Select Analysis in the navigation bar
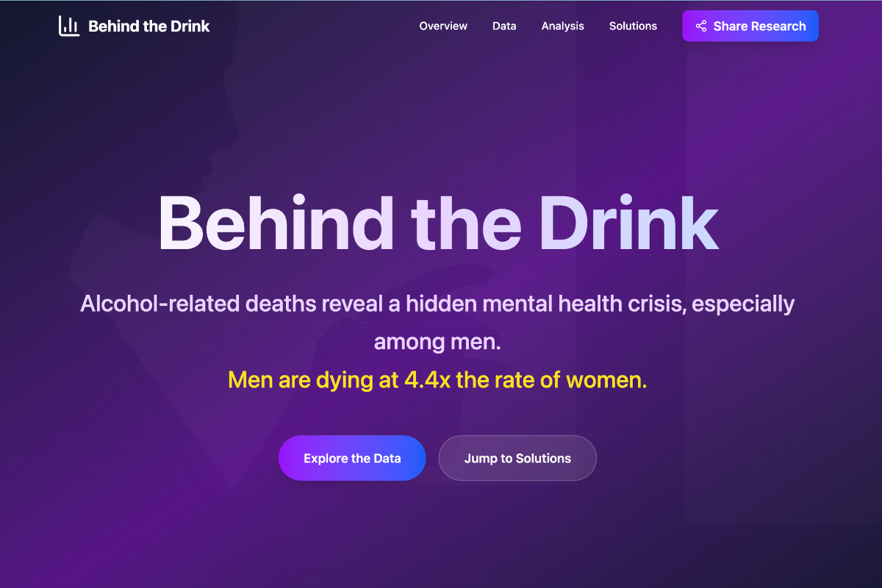Viewport: 882px width, 588px height. point(563,26)
